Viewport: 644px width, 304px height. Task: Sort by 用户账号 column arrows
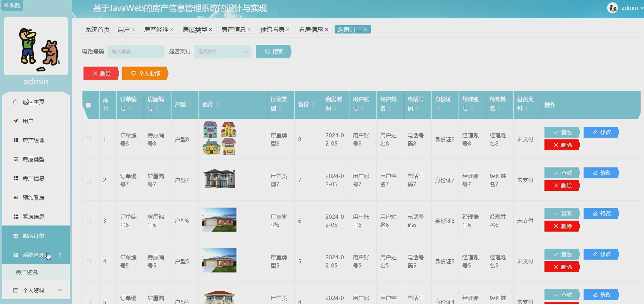(362, 109)
